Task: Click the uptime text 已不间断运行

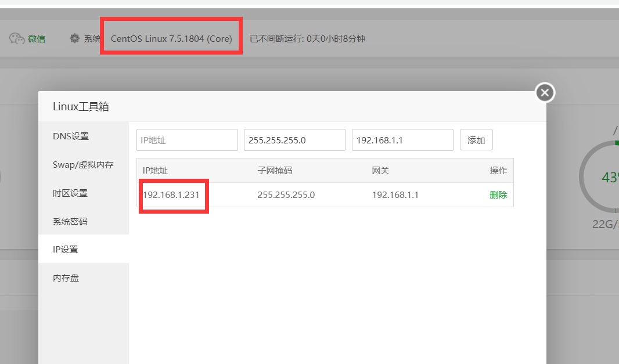Action: (x=308, y=39)
